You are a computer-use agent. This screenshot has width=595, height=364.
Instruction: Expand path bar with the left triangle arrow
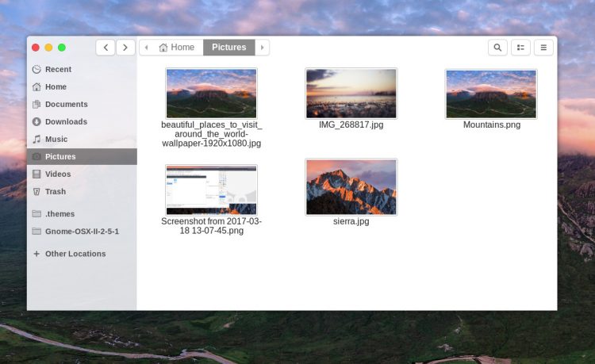146,48
